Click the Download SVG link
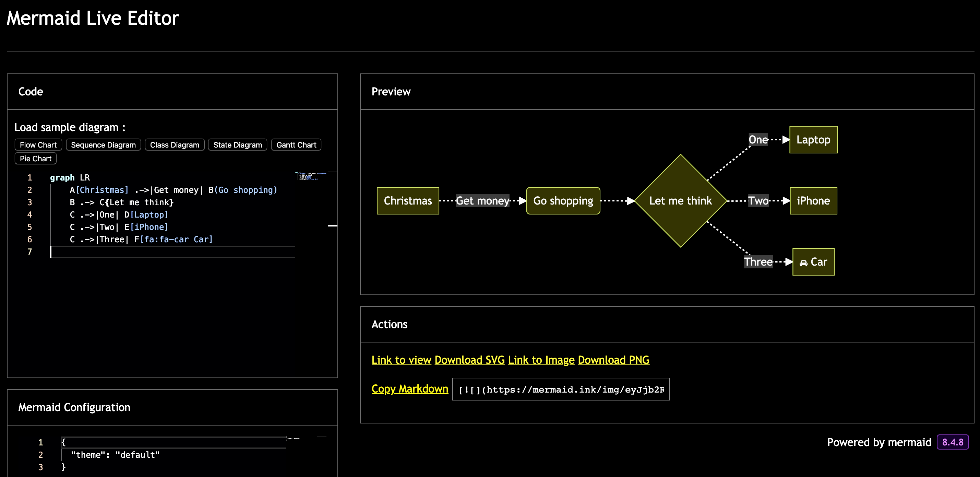Image resolution: width=980 pixels, height=477 pixels. (469, 360)
